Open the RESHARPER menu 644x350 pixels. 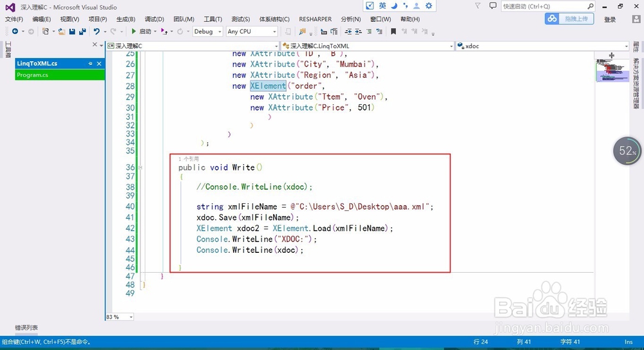315,19
